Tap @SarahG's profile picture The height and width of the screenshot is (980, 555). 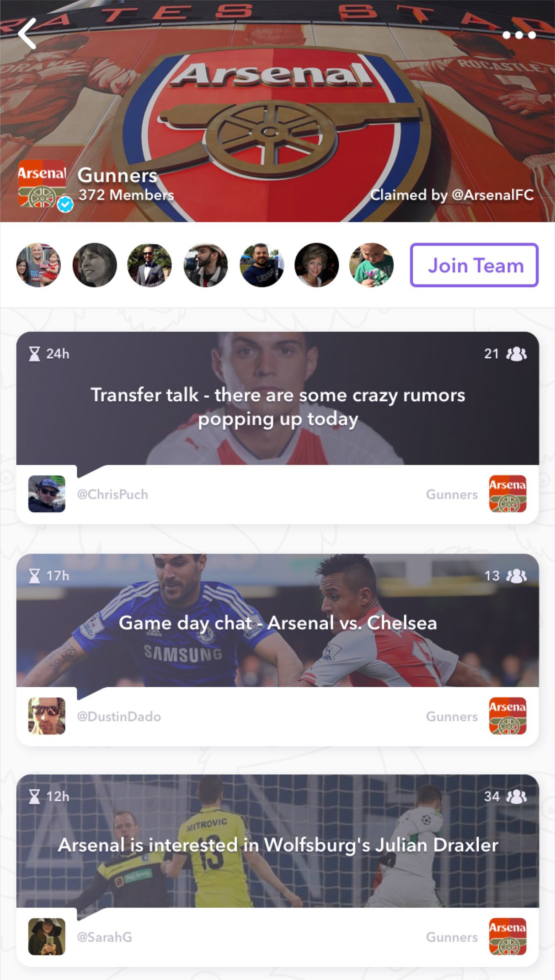point(47,937)
